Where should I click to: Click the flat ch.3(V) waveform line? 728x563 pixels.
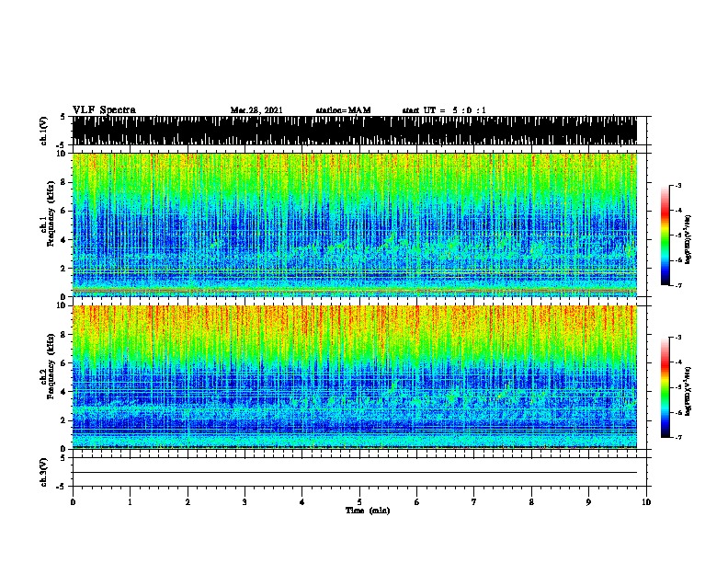tap(355, 473)
